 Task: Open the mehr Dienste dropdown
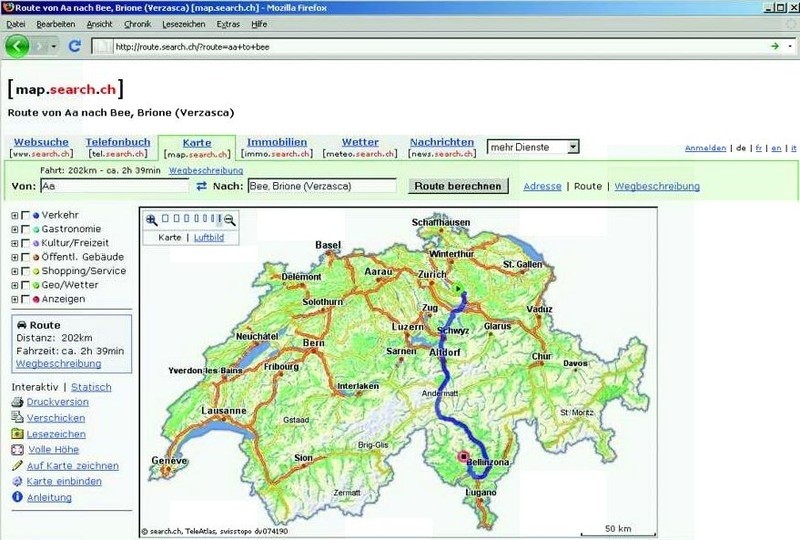coord(533,147)
